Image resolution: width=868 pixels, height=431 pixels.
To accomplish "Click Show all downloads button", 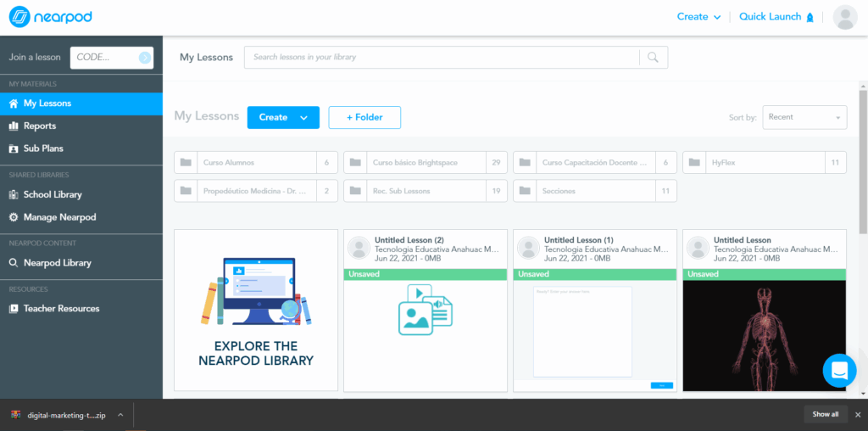I will click(x=825, y=414).
